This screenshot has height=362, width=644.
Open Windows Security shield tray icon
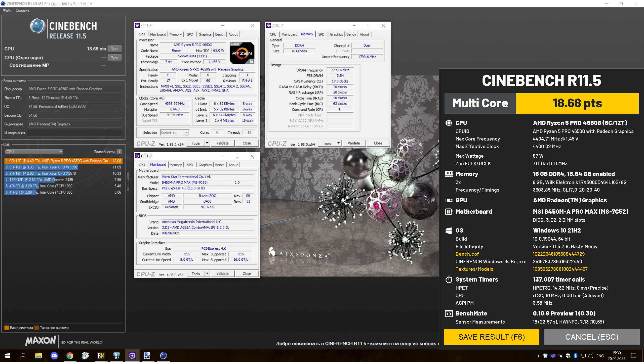click(568, 356)
